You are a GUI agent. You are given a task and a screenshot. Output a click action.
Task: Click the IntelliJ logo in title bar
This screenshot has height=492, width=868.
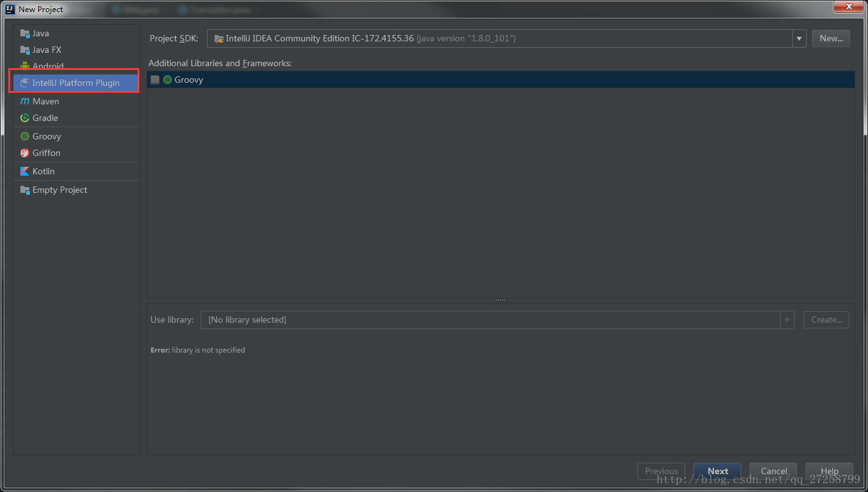click(10, 9)
